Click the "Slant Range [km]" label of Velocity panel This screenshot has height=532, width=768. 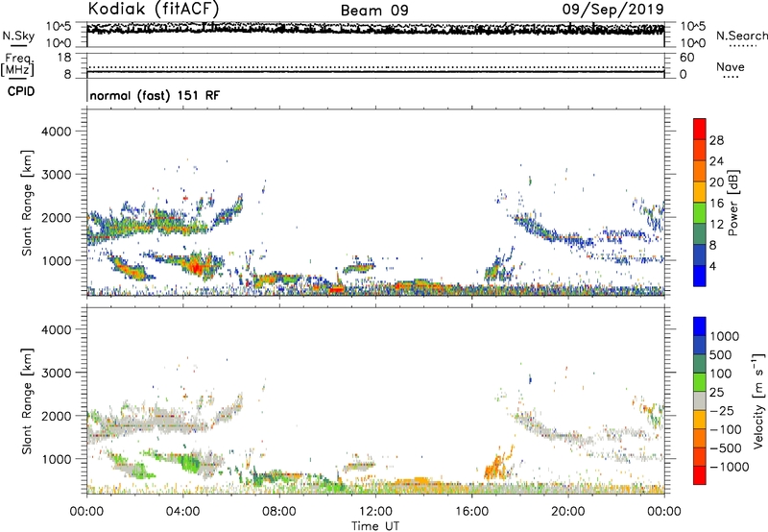(27, 400)
